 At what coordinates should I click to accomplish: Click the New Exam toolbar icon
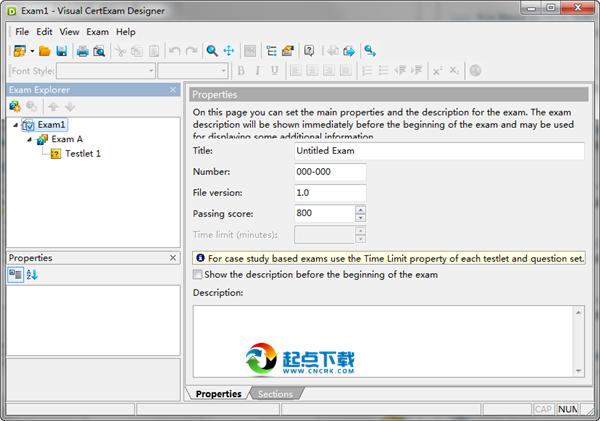(x=20, y=51)
